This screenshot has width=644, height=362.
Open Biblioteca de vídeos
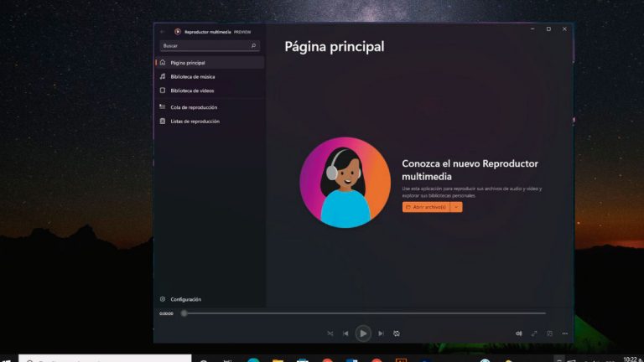coord(192,90)
